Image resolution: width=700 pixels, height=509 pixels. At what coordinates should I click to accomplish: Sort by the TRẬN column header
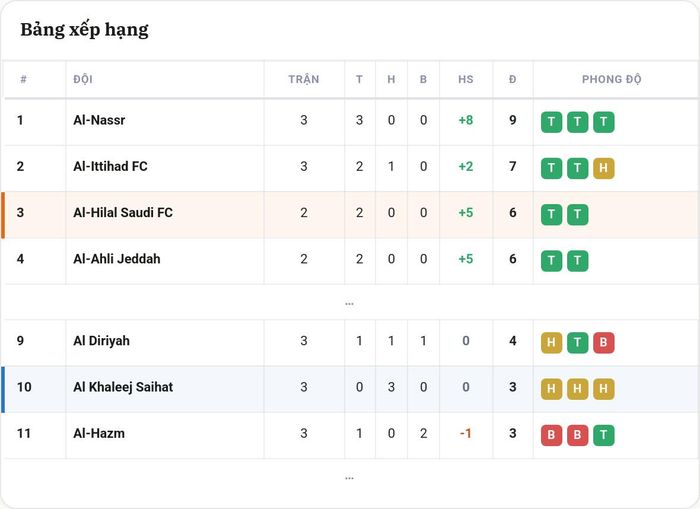point(304,79)
